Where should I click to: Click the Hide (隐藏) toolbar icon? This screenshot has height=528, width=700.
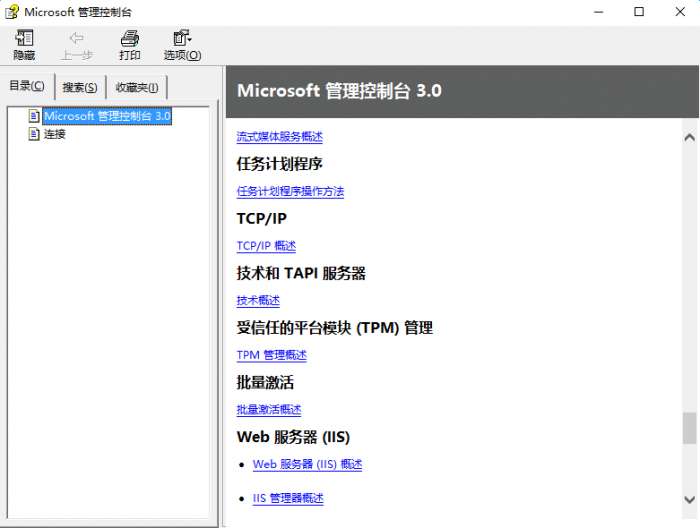click(x=24, y=39)
